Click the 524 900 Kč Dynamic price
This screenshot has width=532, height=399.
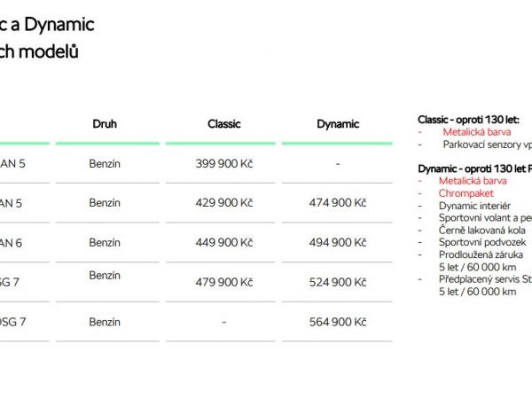click(x=337, y=282)
